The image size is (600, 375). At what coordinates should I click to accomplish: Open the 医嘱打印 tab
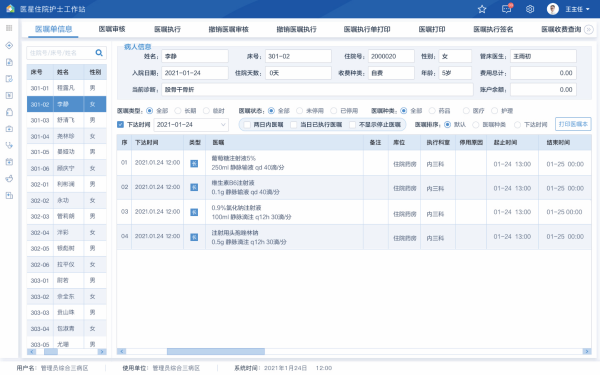432,29
